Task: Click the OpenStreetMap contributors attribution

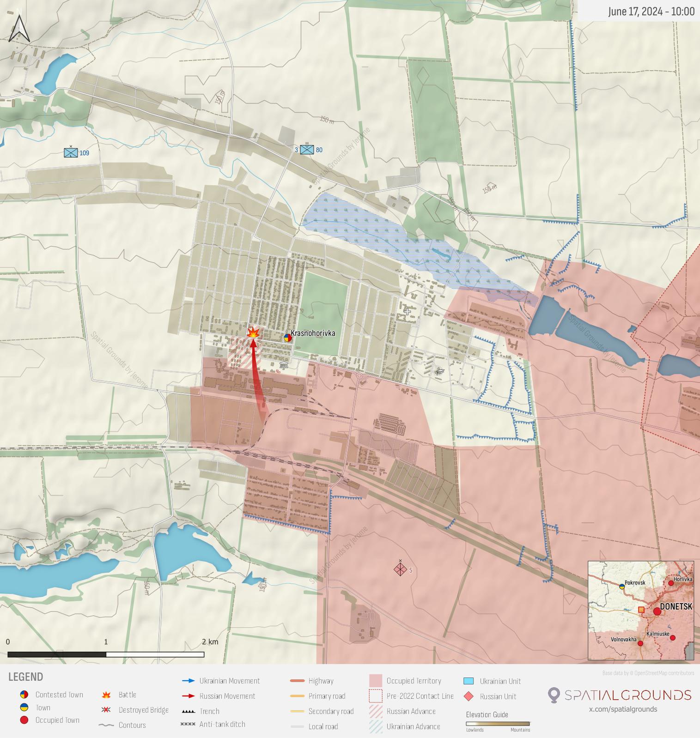Action: coord(648,673)
